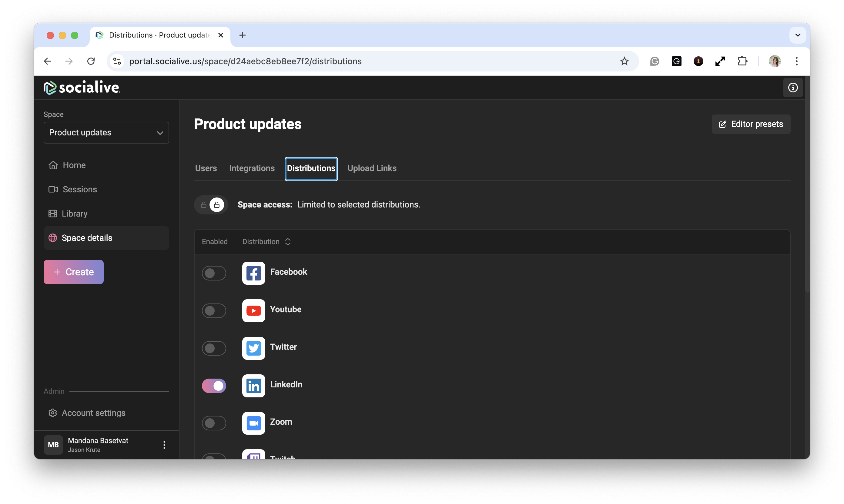Open the Product updates space dropdown

(106, 132)
